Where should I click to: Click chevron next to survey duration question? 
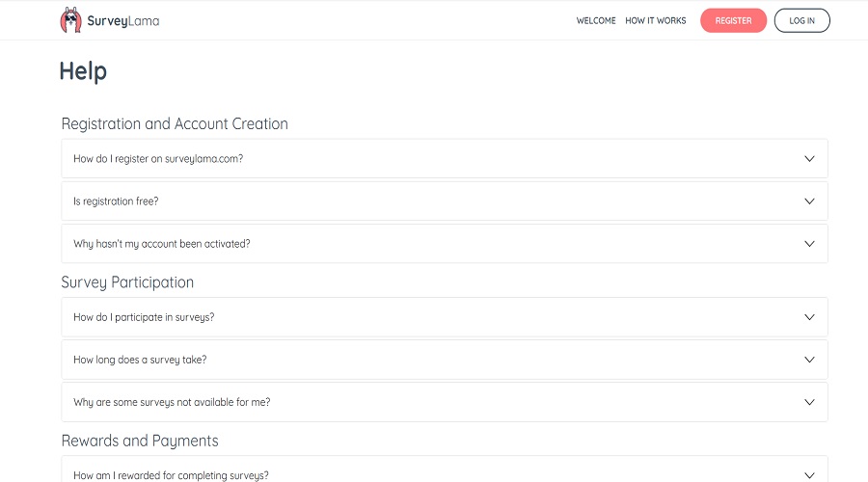tap(809, 360)
